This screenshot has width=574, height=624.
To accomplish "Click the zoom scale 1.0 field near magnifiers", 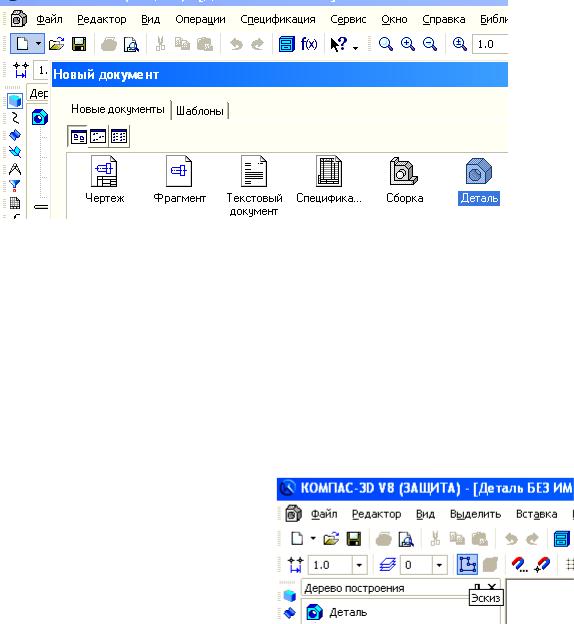I will [x=490, y=44].
